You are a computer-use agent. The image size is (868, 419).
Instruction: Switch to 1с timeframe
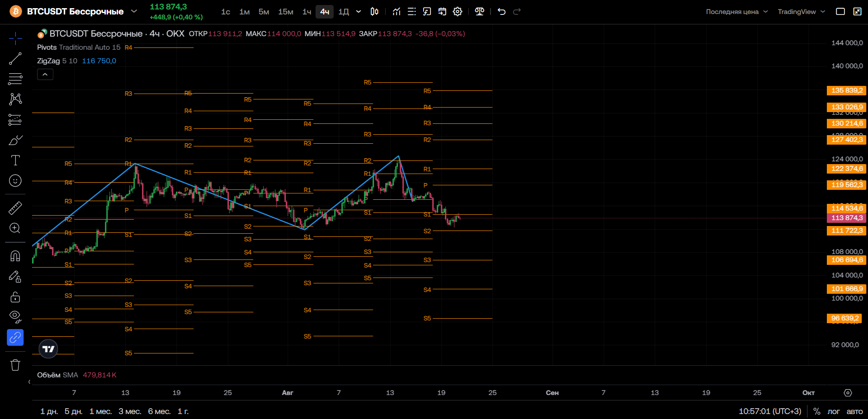click(226, 12)
